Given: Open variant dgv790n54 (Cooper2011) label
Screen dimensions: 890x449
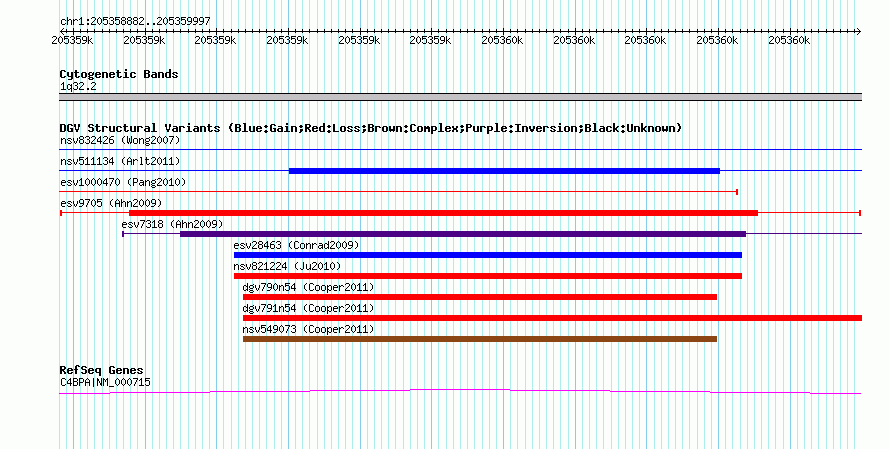Looking at the screenshot, I should point(308,287).
